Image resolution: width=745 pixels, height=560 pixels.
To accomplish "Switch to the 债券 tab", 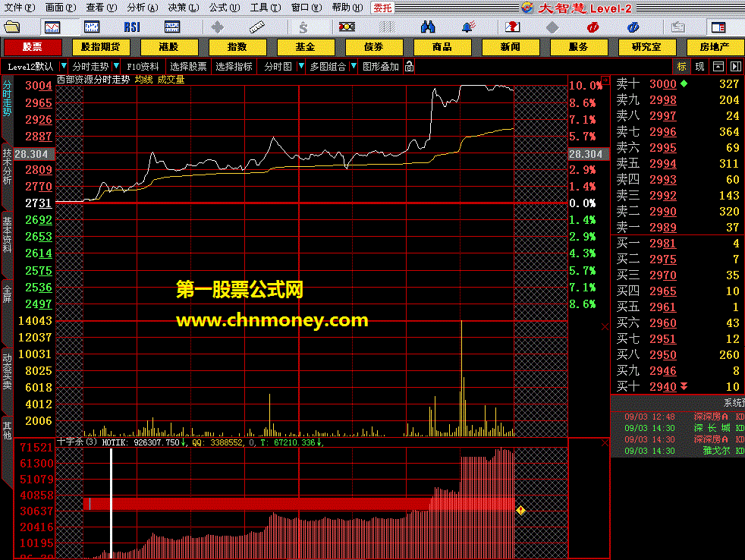I will coord(374,47).
